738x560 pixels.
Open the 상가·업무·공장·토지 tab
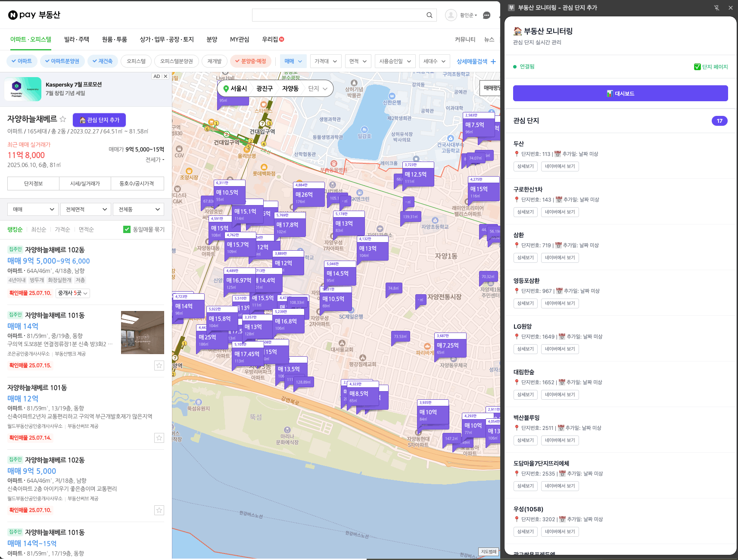(x=167, y=40)
